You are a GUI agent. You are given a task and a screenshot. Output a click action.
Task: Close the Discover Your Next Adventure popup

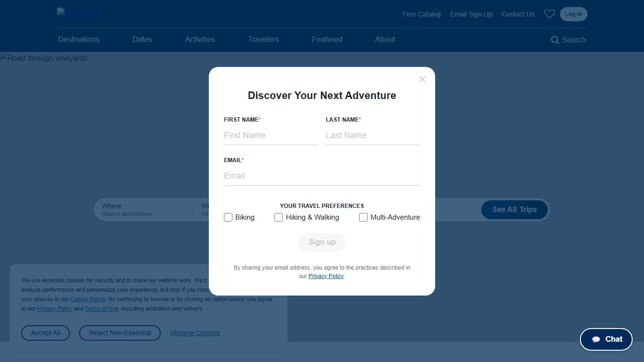[x=422, y=79]
